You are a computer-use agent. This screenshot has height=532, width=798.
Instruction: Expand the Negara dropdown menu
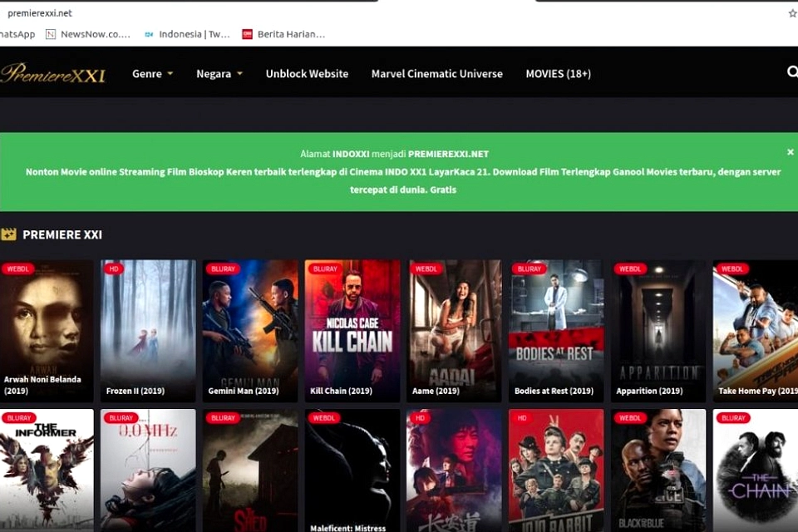[219, 74]
